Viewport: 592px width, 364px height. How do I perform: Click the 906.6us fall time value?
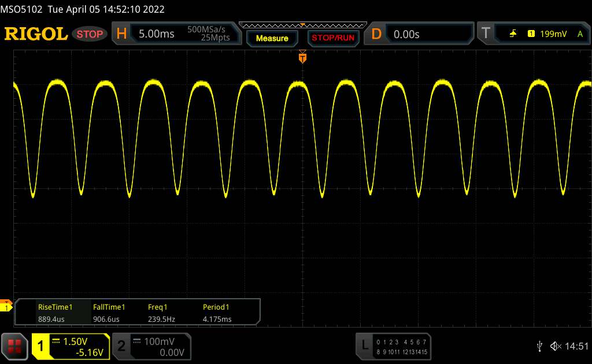(x=106, y=319)
